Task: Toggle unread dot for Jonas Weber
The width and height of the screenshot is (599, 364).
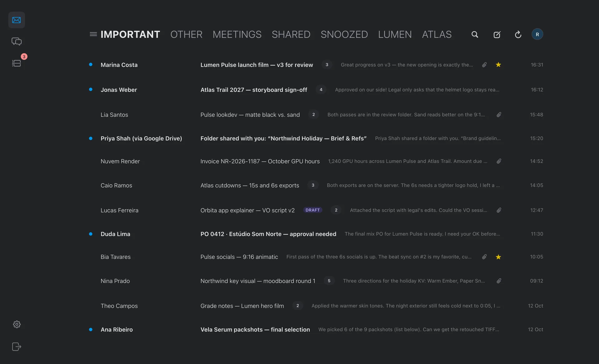Action: pos(90,89)
